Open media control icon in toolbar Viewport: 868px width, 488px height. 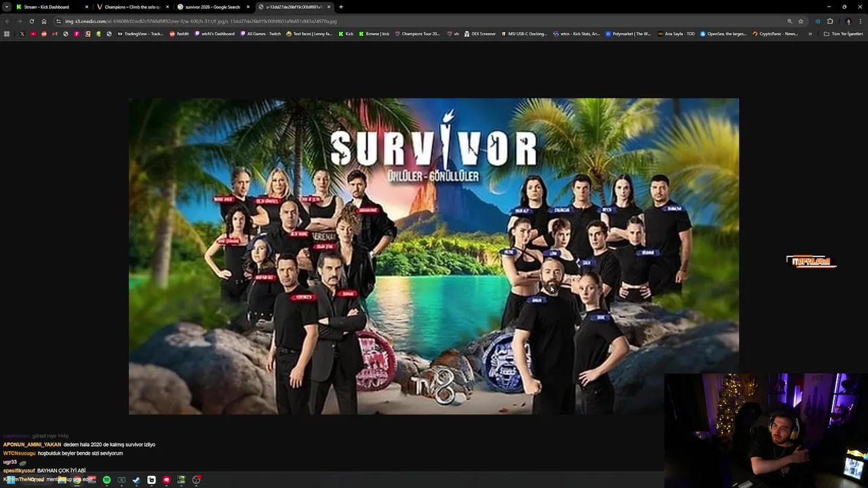point(817,21)
